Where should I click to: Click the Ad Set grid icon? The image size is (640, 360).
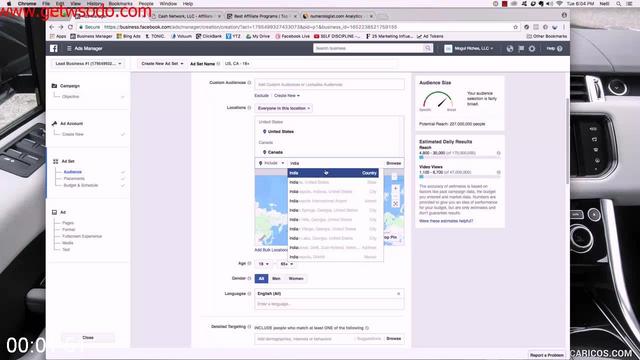56,161
